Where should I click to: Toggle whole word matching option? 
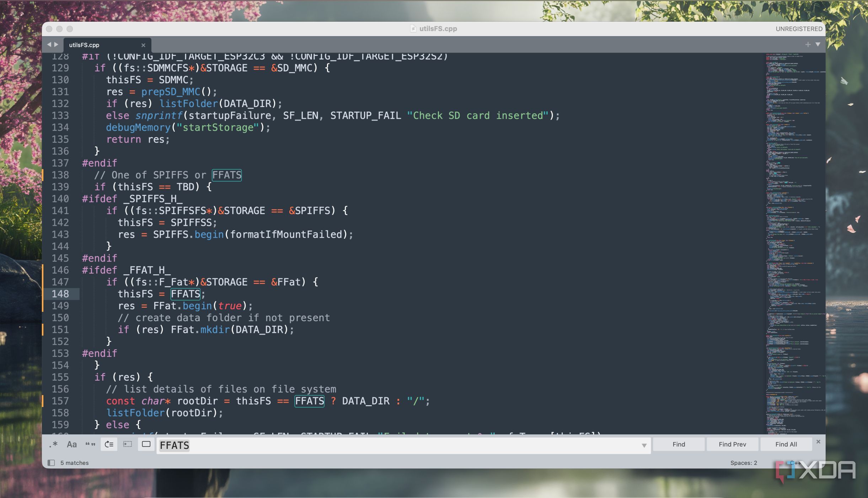coord(90,444)
